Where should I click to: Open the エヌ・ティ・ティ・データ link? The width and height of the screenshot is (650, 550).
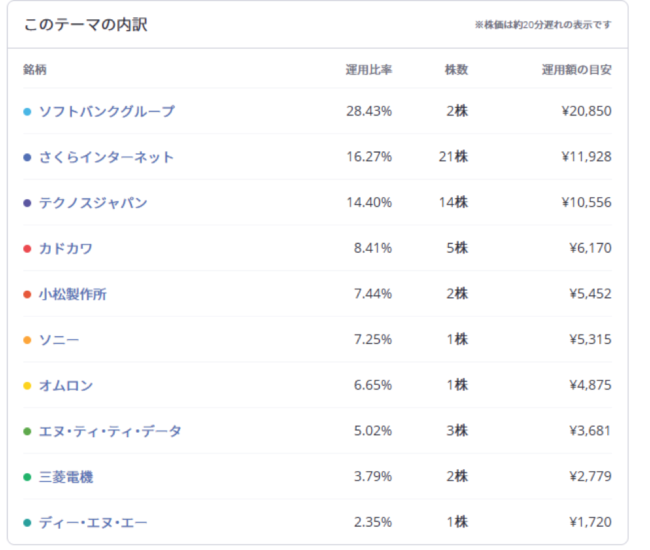click(x=110, y=431)
